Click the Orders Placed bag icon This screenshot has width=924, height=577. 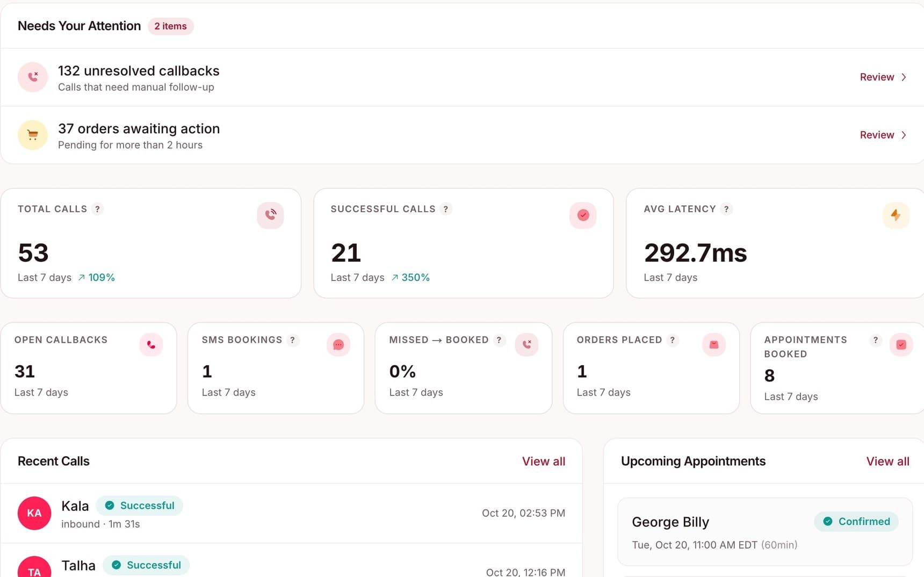714,344
